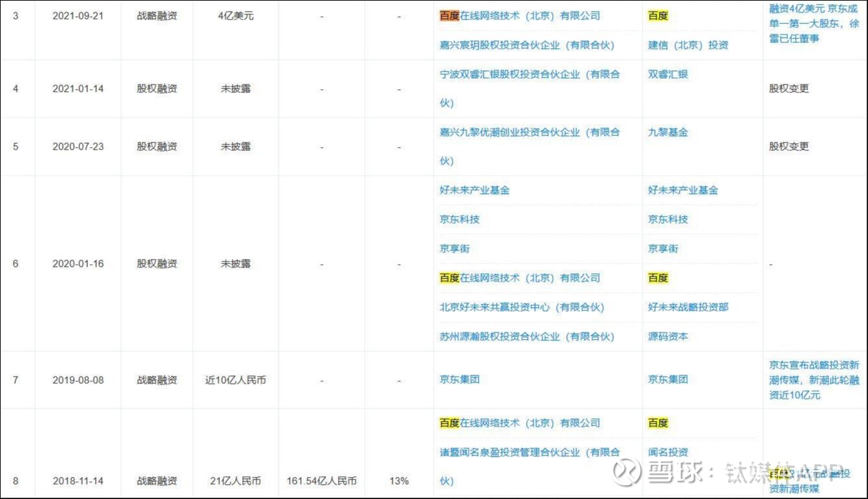Select the date cell 2021-09-21
Screen dimensions: 868x499
78,16
